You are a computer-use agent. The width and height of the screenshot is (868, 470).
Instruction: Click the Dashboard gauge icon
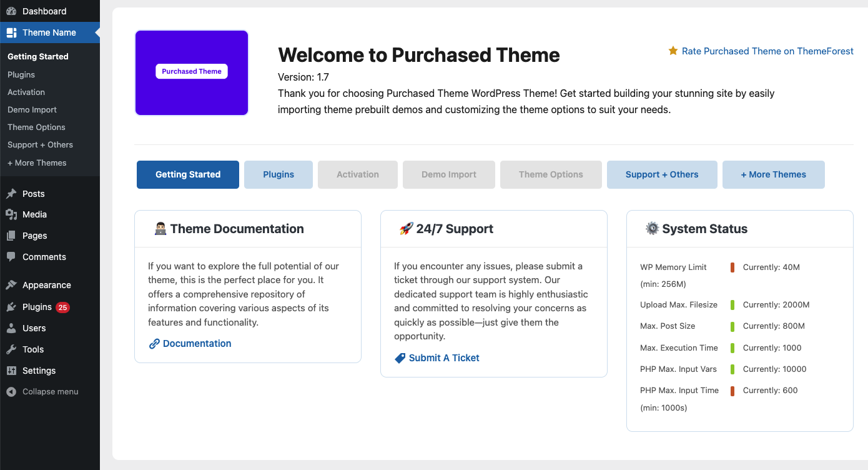pyautogui.click(x=11, y=11)
